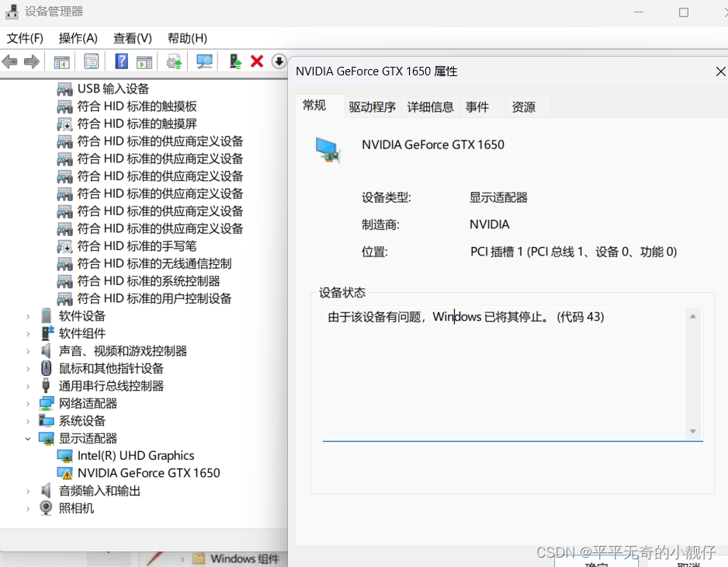Open the 操作(A) menu
The image size is (728, 567).
(78, 38)
